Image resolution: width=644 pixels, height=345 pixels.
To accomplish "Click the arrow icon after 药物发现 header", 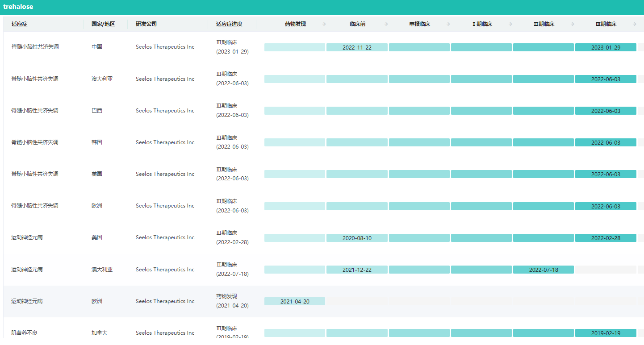I will tap(324, 24).
